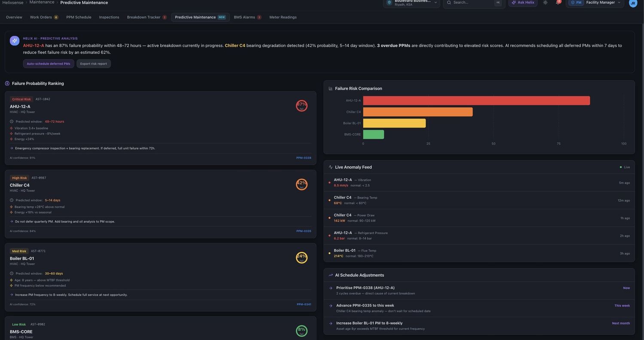Open the PPM-0338 link

(x=304, y=158)
